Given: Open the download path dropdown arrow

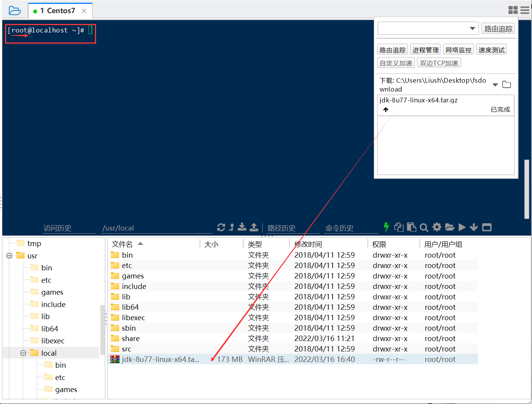Looking at the screenshot, I should tap(495, 84).
